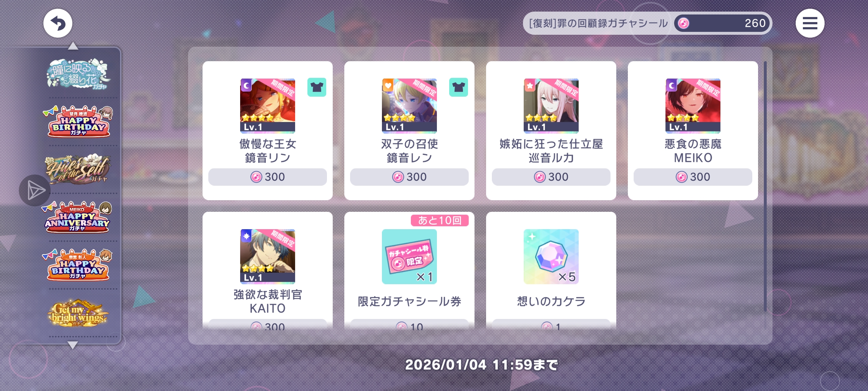Select MEIKO Happy Anniversary gacha tab
Screen dimensions: 868x391
[77, 217]
